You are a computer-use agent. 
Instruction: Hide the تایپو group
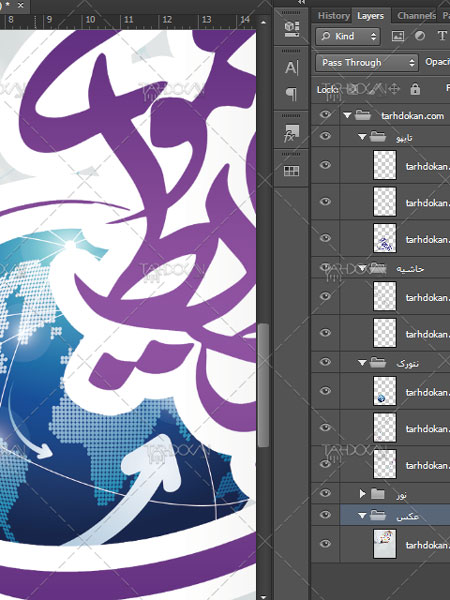pos(325,136)
